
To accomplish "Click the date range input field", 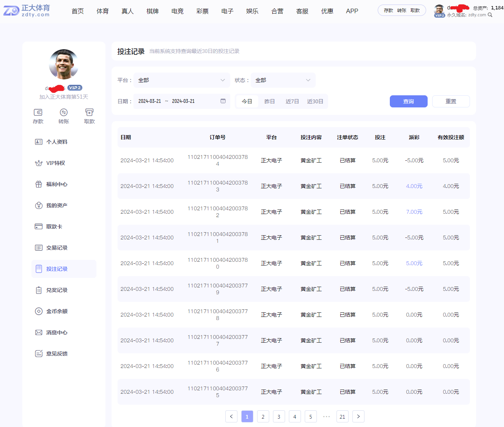I will 182,101.
